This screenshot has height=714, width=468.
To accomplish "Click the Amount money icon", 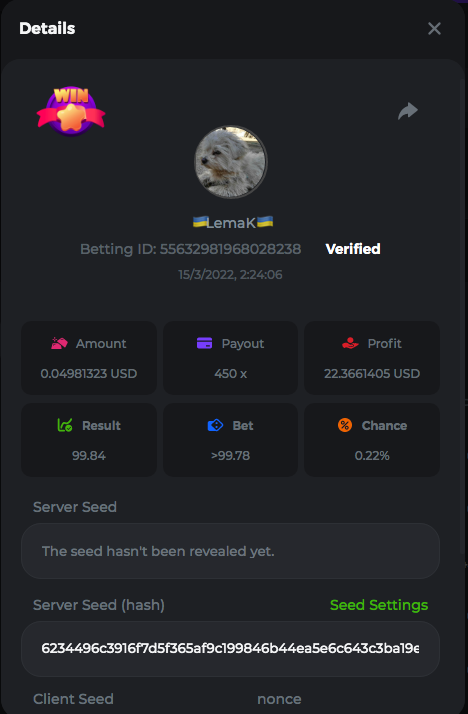I will click(x=60, y=343).
